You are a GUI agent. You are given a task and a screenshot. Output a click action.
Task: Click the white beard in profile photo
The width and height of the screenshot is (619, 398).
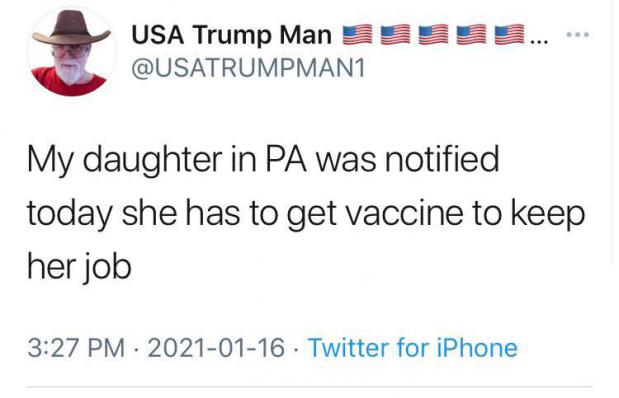click(x=71, y=71)
